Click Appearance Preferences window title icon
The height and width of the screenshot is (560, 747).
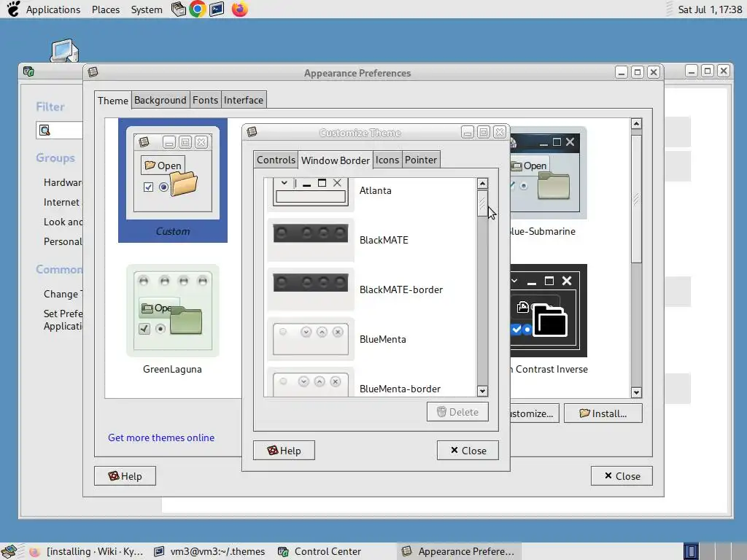pyautogui.click(x=93, y=72)
